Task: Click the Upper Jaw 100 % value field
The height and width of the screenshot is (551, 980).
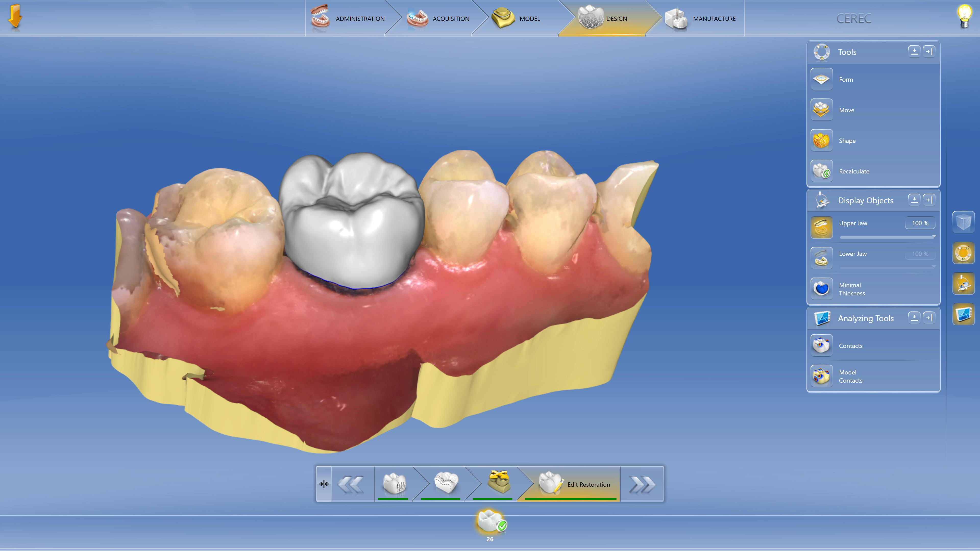Action: point(920,223)
